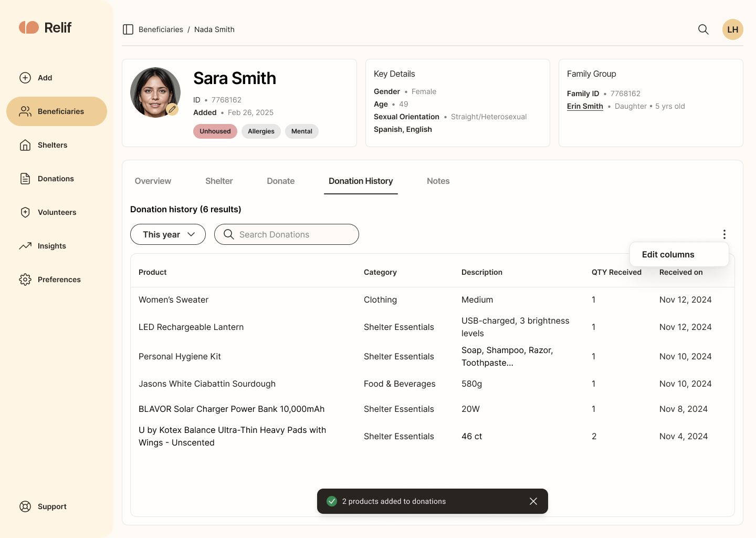
Task: Sort by the Category column header
Action: point(380,272)
